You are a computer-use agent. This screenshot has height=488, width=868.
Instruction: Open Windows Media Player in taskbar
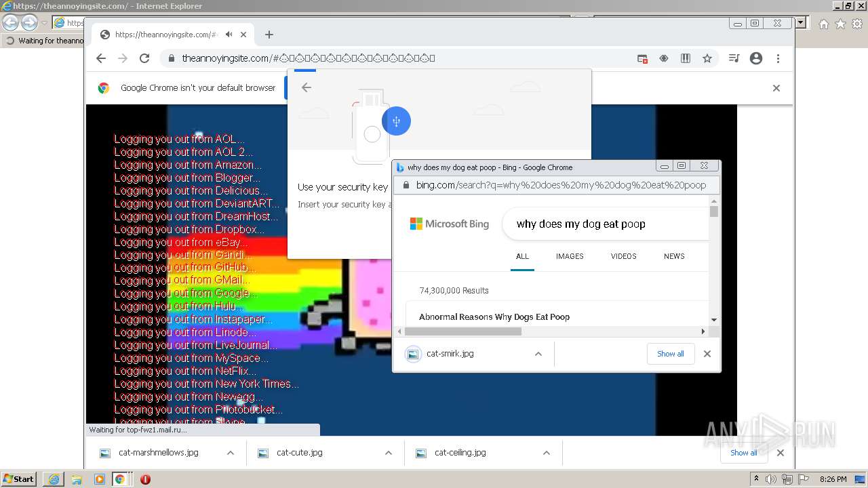(100, 479)
